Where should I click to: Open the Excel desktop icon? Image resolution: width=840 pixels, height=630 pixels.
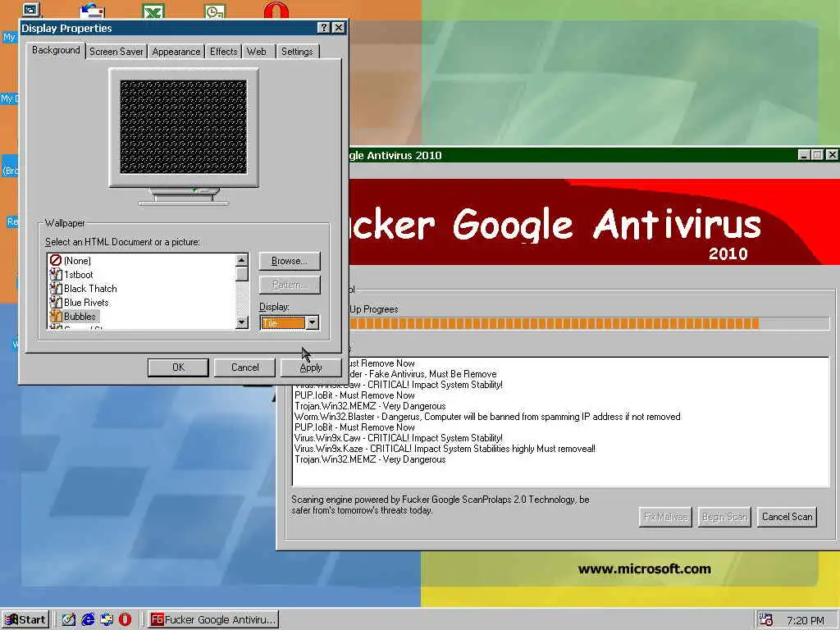coord(153,11)
